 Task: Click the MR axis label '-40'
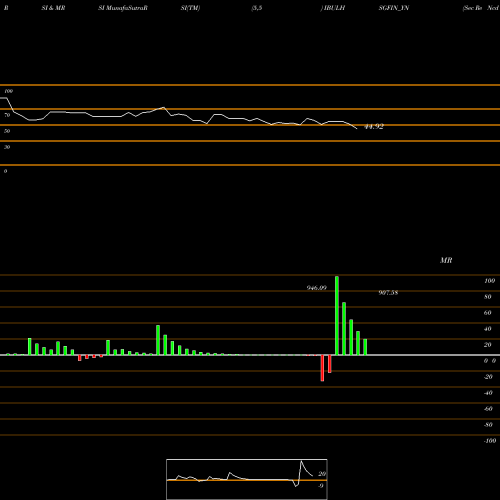(x=488, y=393)
